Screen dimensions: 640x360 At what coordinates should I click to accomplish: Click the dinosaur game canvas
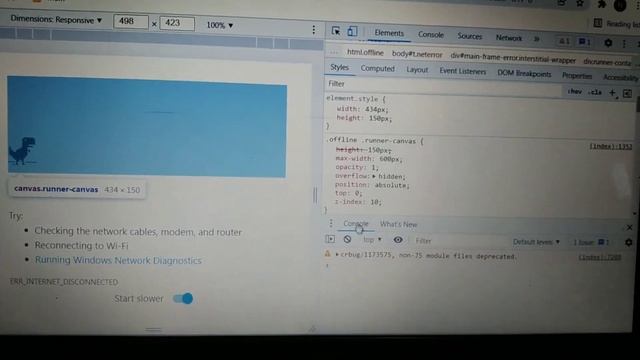point(147,127)
